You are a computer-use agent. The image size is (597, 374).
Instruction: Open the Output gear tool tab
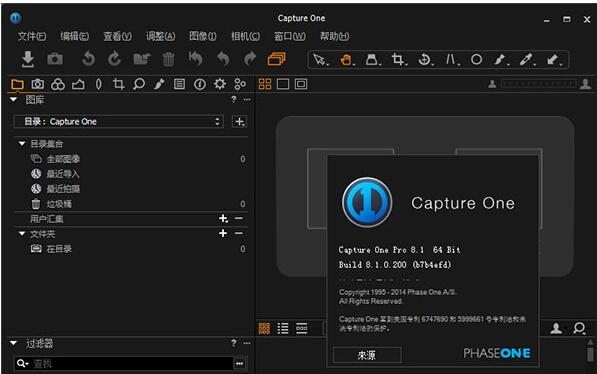(x=220, y=84)
